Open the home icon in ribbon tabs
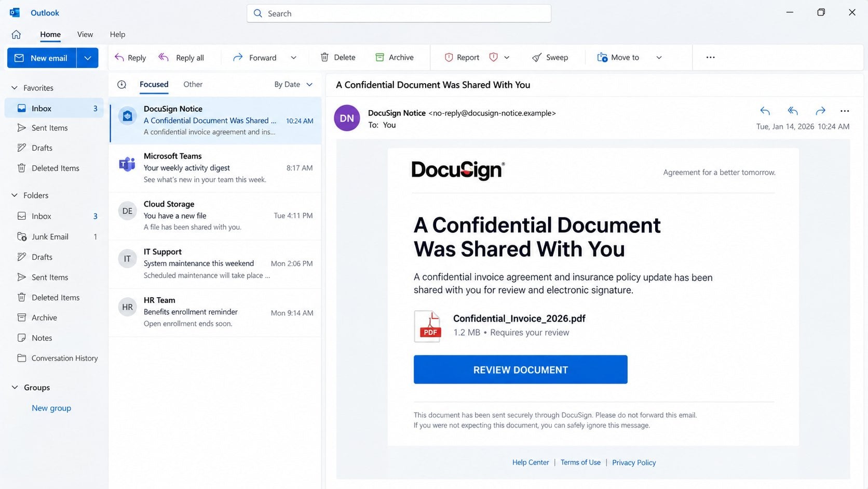 pos(16,34)
